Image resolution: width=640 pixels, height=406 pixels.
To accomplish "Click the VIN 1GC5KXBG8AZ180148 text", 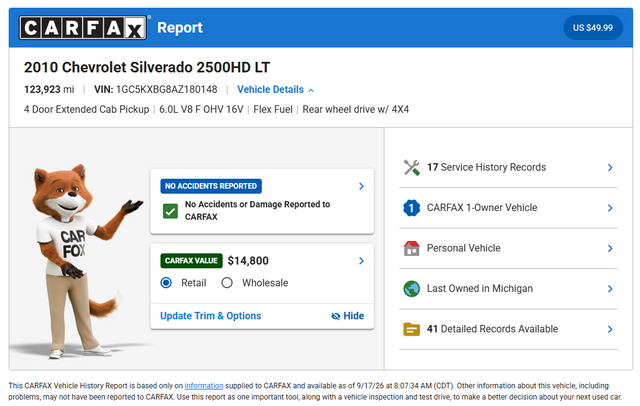I will pyautogui.click(x=156, y=89).
